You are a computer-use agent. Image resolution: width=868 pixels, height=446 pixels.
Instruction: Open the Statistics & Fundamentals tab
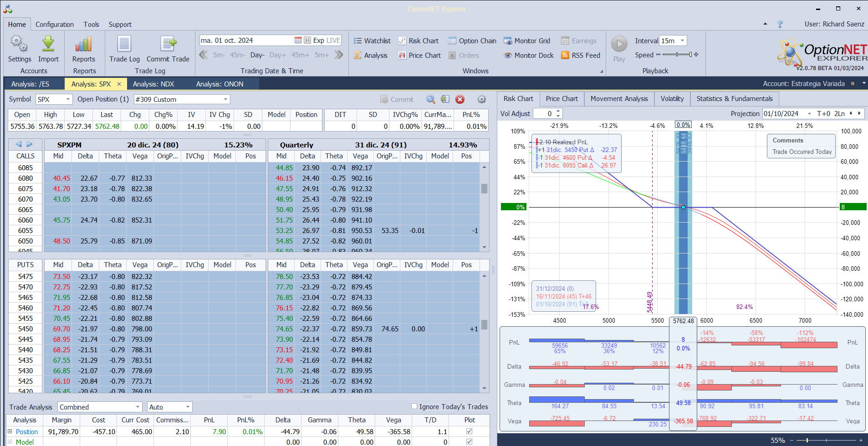(735, 99)
